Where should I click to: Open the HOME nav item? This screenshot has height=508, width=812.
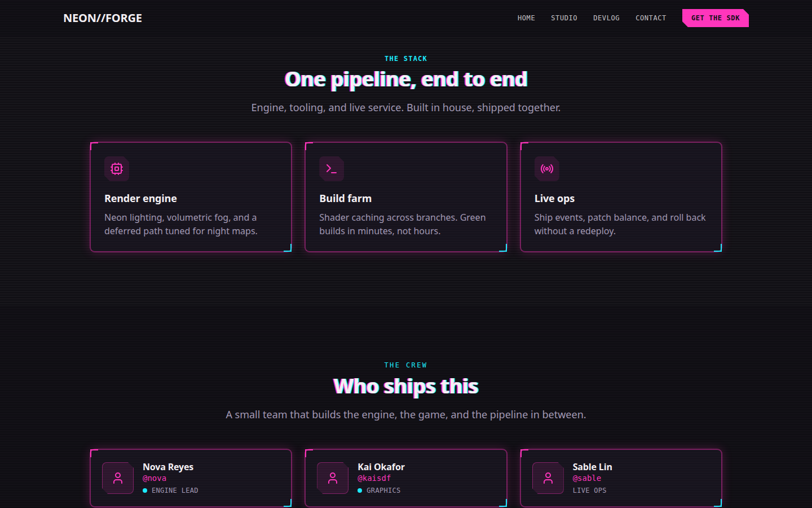click(x=526, y=18)
